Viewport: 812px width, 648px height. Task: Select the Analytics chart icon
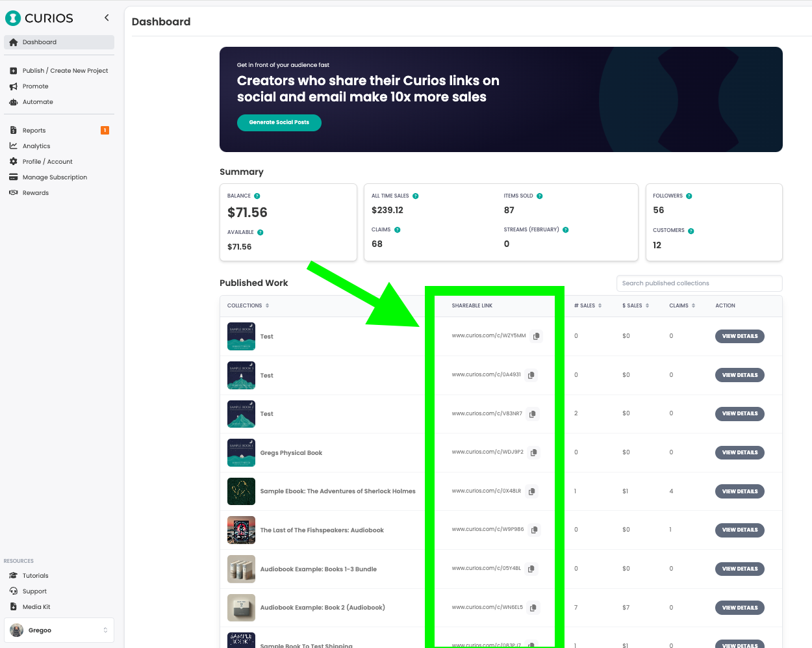[14, 146]
